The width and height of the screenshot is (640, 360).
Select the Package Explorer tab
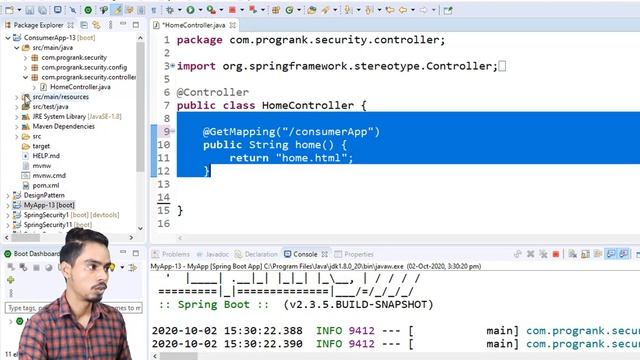(x=39, y=25)
